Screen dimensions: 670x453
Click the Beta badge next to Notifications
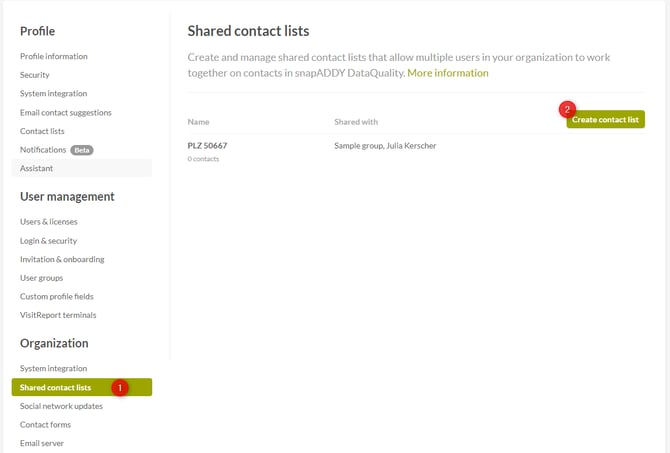click(82, 150)
